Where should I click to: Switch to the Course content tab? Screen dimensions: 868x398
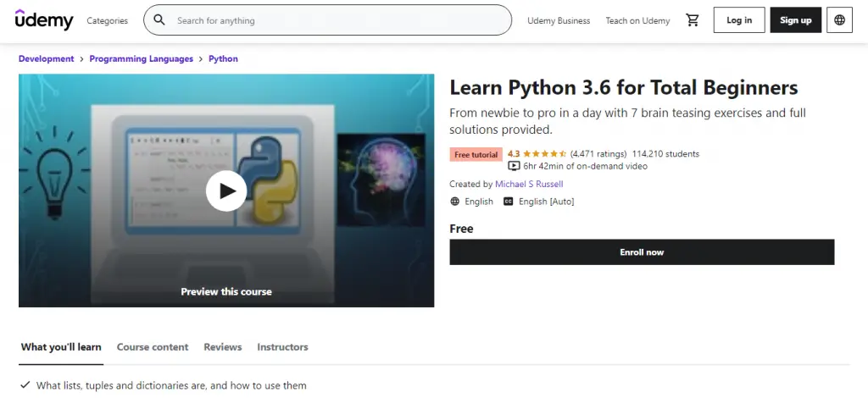[x=153, y=347]
